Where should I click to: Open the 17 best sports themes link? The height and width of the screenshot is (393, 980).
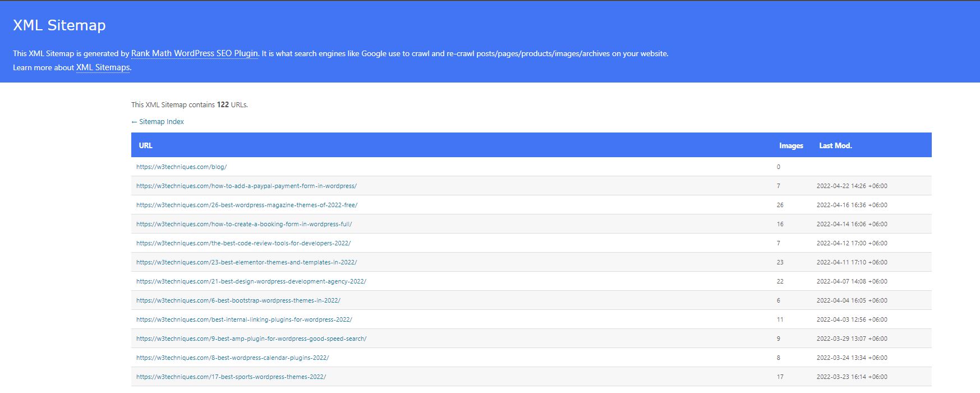click(x=231, y=377)
